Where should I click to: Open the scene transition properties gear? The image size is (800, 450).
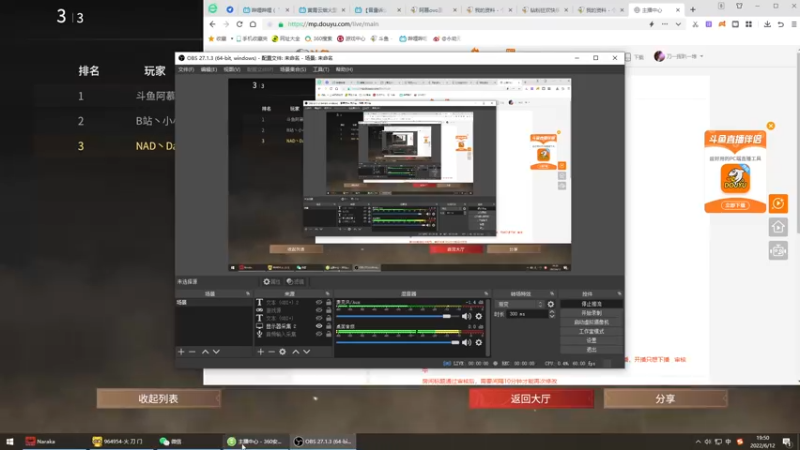pyautogui.click(x=551, y=304)
